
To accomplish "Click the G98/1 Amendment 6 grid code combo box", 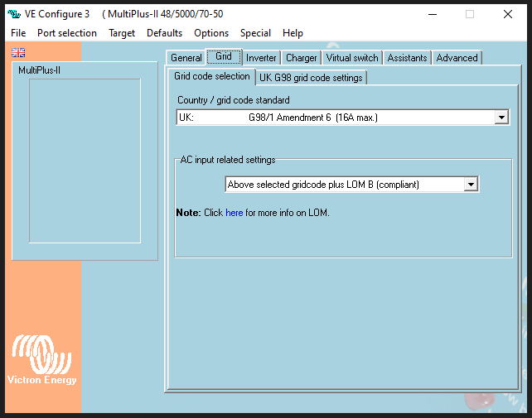I will click(343, 118).
